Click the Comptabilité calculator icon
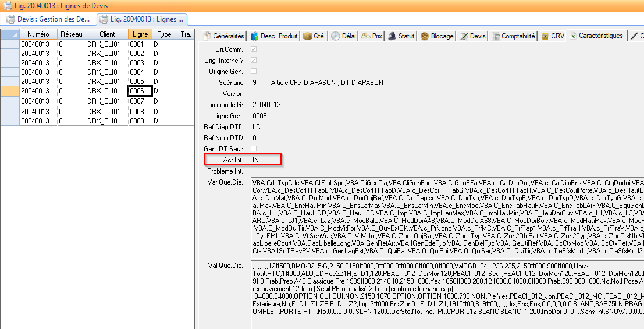 point(496,36)
